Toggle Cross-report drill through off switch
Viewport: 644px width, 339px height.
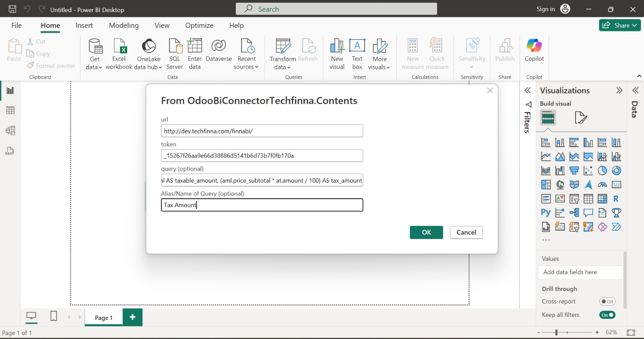(607, 302)
